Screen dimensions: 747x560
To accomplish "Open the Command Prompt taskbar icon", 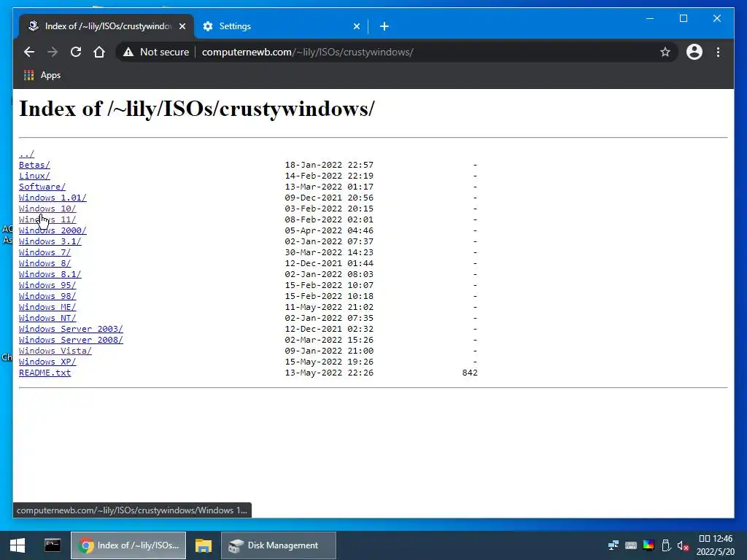I will click(x=53, y=545).
